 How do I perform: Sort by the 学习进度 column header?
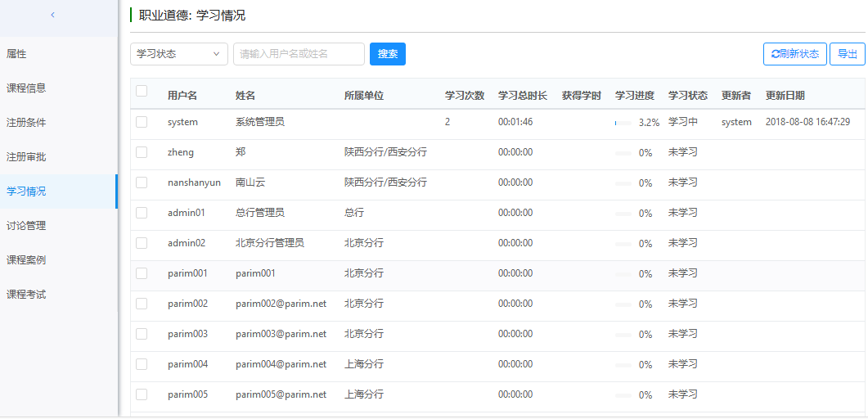[634, 96]
